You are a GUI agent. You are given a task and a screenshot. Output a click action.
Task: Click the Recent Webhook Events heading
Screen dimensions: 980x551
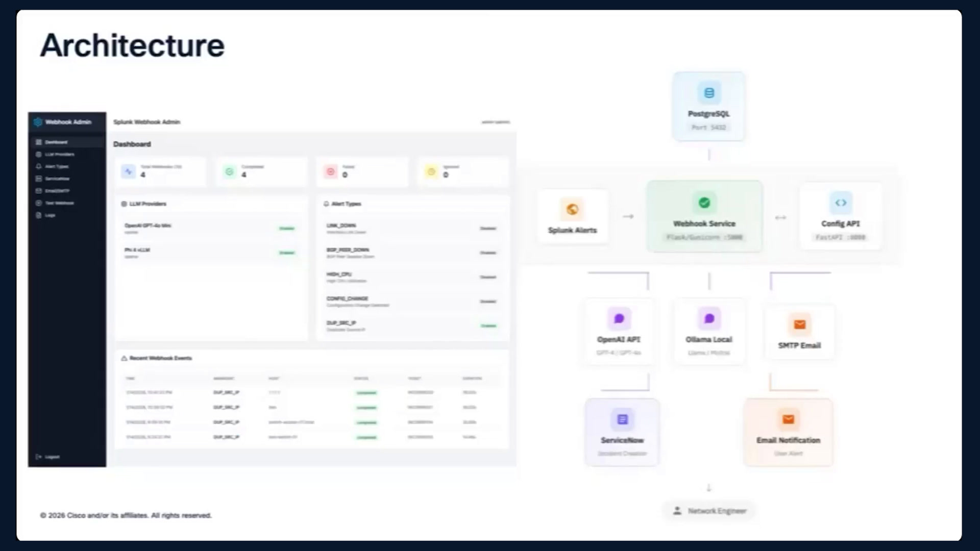[x=161, y=358]
